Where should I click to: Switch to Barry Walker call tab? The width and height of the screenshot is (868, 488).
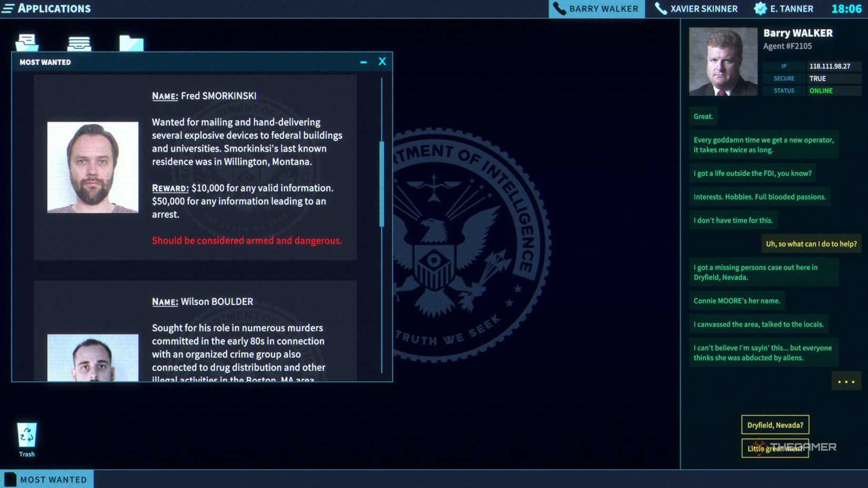597,9
